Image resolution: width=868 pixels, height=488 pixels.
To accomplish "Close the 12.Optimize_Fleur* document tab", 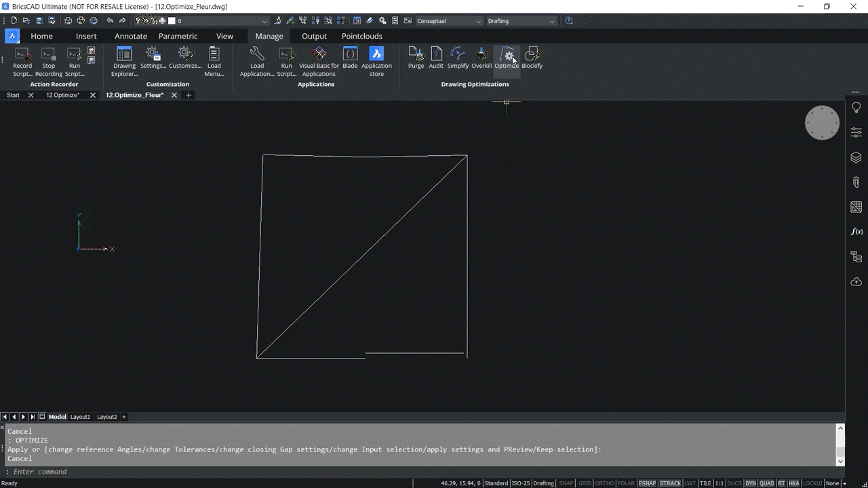I will [x=174, y=95].
